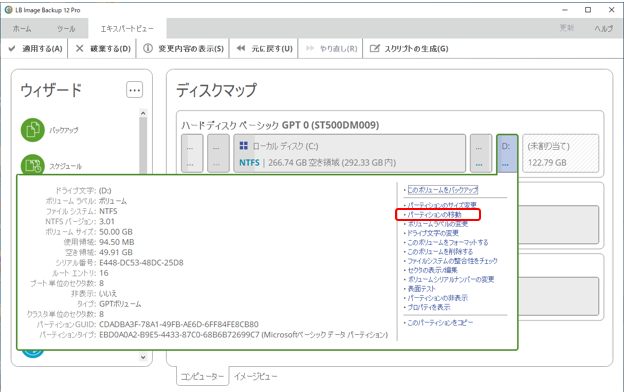The image size is (624, 392).
Task: Click the blue NTFS label on C: partition
Action: coord(249,163)
